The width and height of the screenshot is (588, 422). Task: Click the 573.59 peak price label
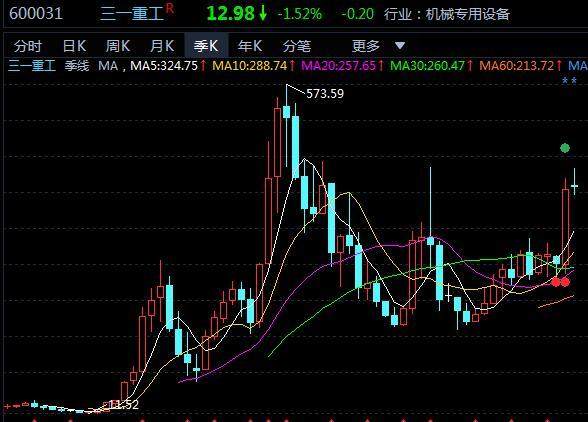(325, 94)
